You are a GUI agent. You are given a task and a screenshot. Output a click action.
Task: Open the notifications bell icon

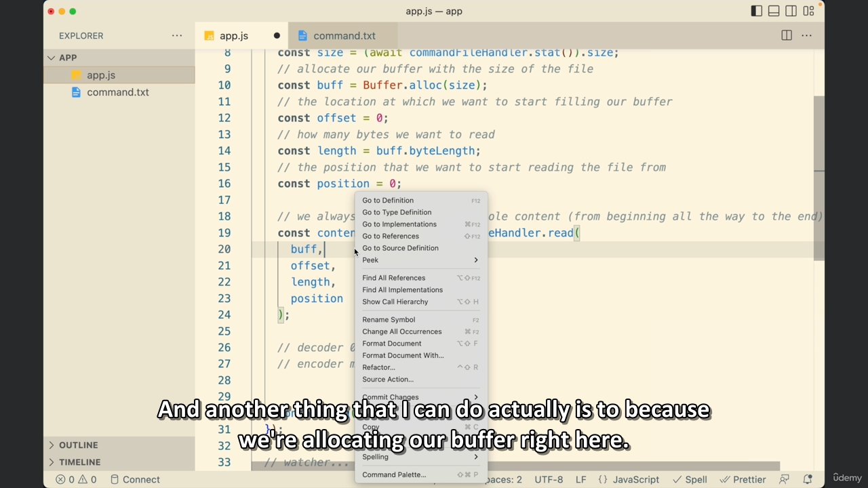pyautogui.click(x=808, y=479)
